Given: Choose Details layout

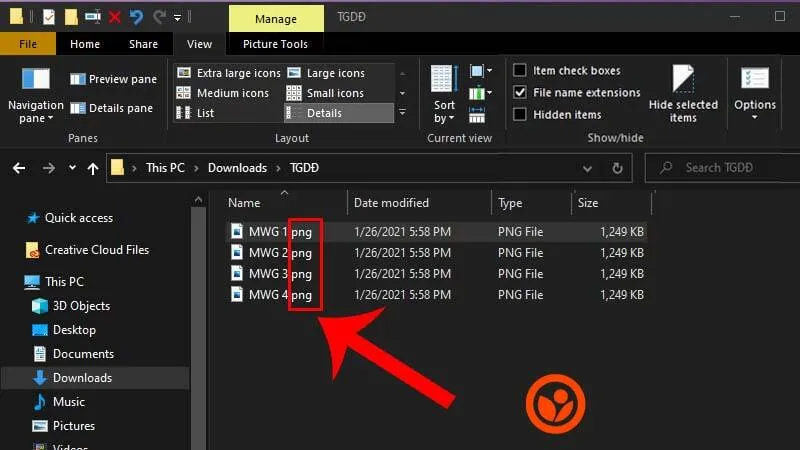Looking at the screenshot, I should [x=339, y=113].
